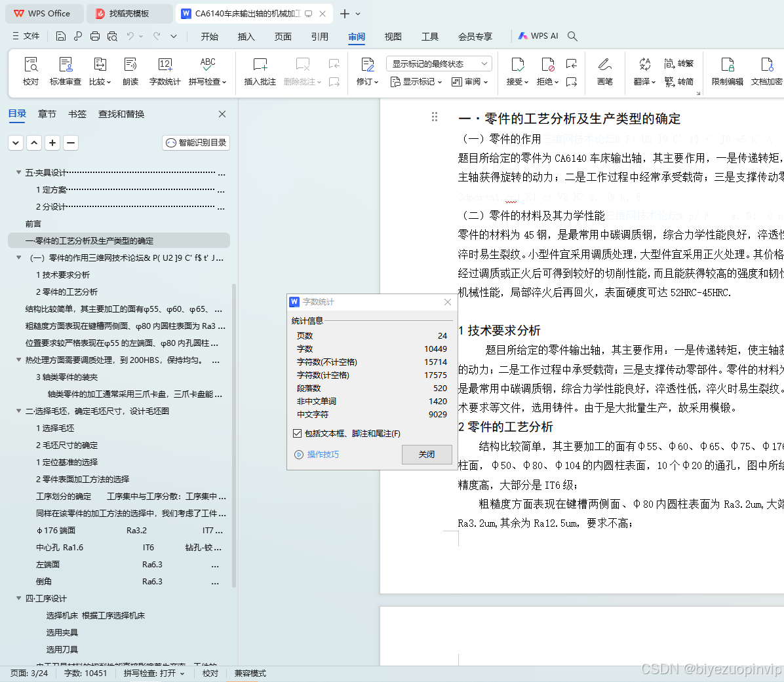The width and height of the screenshot is (784, 682).
Task: Click the expand-all chevron in outline toolbar
Action: click(x=16, y=143)
